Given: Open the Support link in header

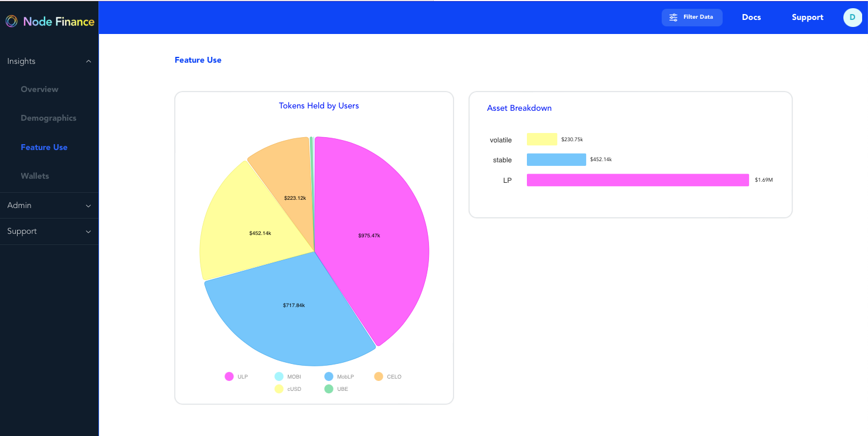Looking at the screenshot, I should point(808,18).
